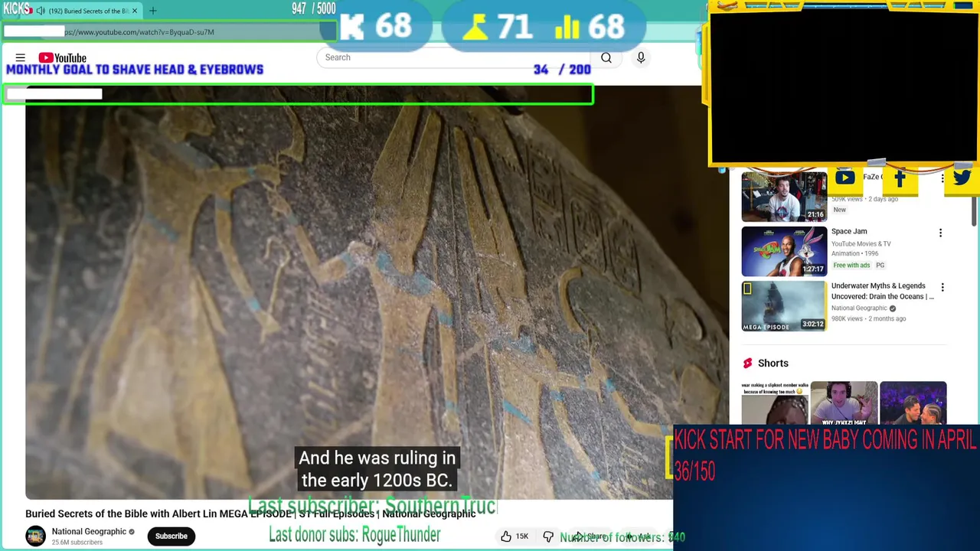Close the Buried Secrets browser tab

tap(135, 11)
